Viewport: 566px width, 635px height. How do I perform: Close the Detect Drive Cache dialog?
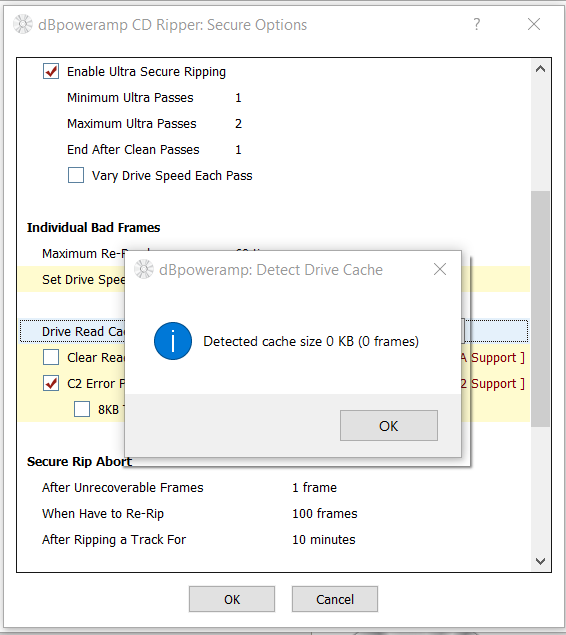[x=440, y=269]
